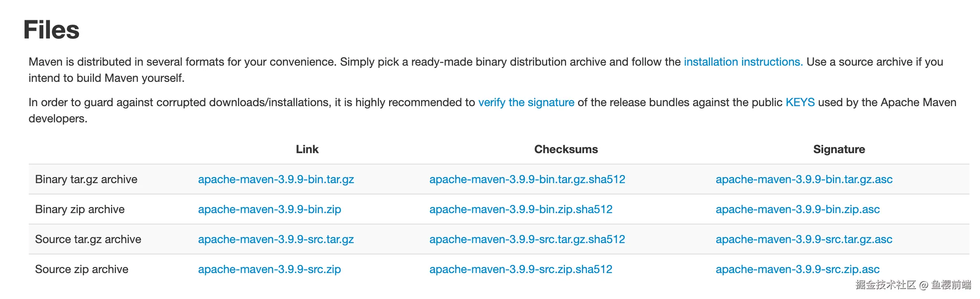
Task: Download apache-maven-3.9.9-src.tar.gz
Action: (276, 239)
